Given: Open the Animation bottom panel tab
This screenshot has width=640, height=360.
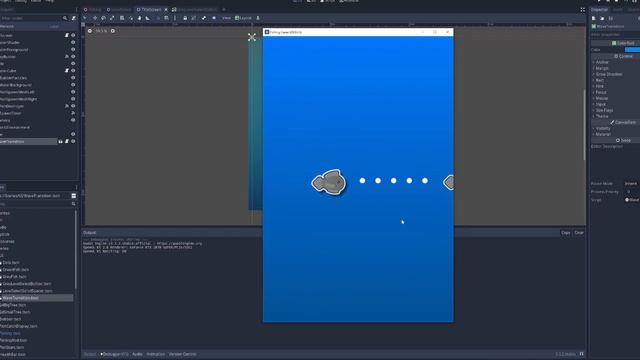Looking at the screenshot, I should coord(156,354).
